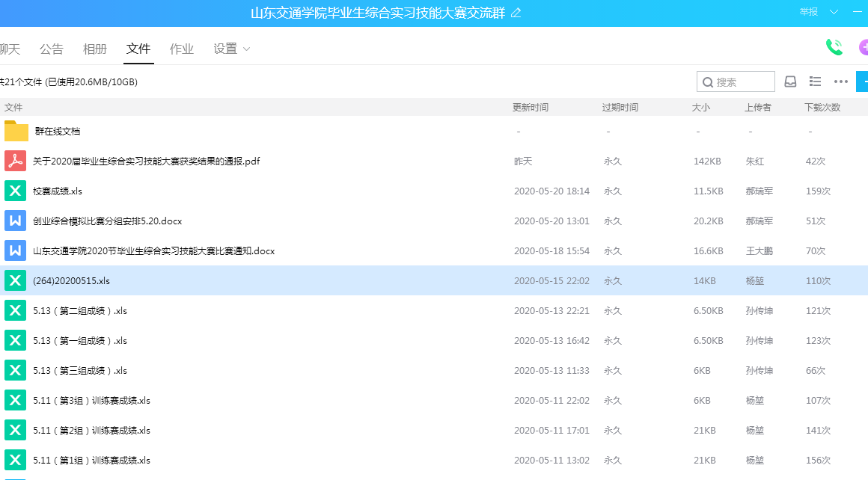Click the Word icon for 创业综合模拟比赛分组安排5.20.docx

(16, 221)
